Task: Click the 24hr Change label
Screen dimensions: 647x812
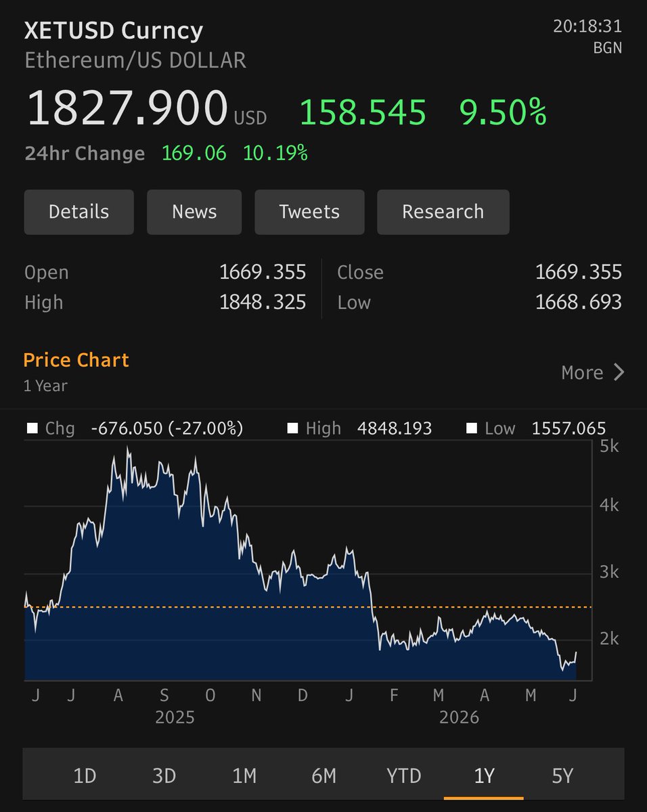Action: 85,154
